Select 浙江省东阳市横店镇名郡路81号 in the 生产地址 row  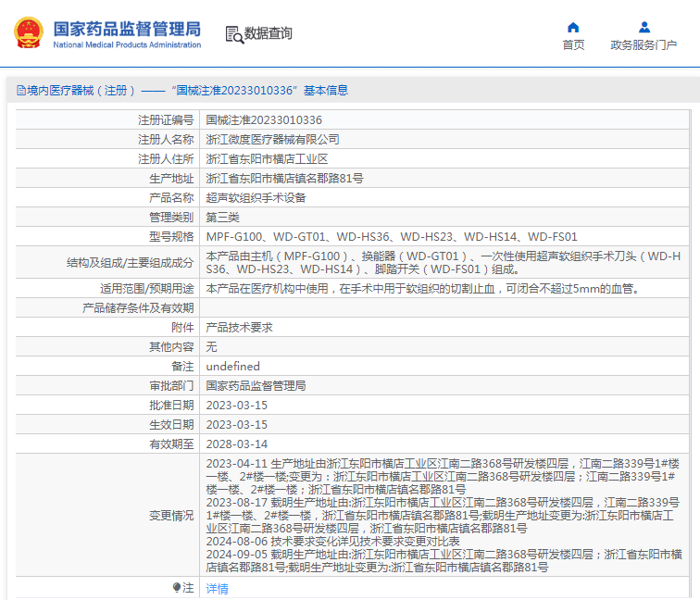click(284, 179)
